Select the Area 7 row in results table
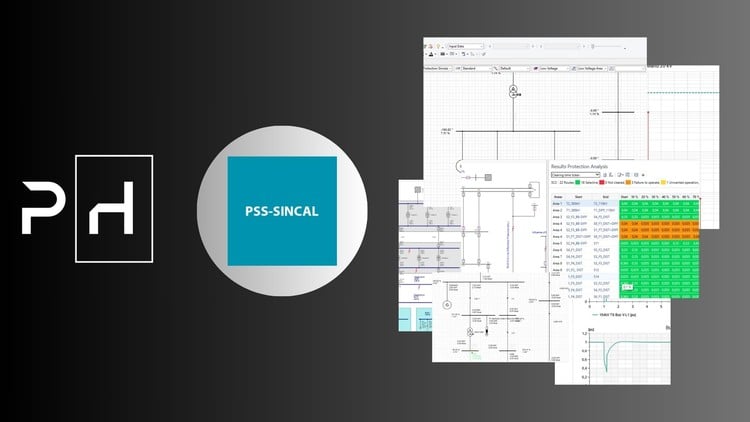 [x=625, y=256]
